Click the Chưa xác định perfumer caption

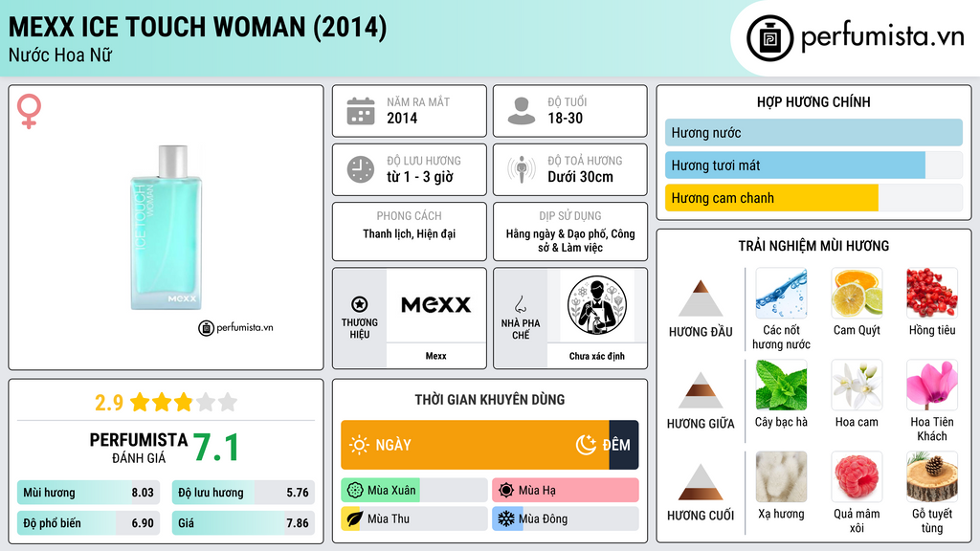597,356
